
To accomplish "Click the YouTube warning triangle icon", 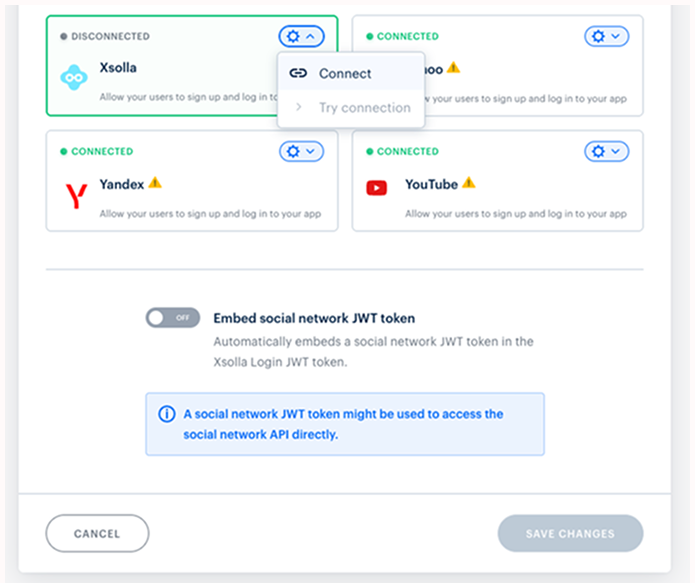I will [x=469, y=182].
